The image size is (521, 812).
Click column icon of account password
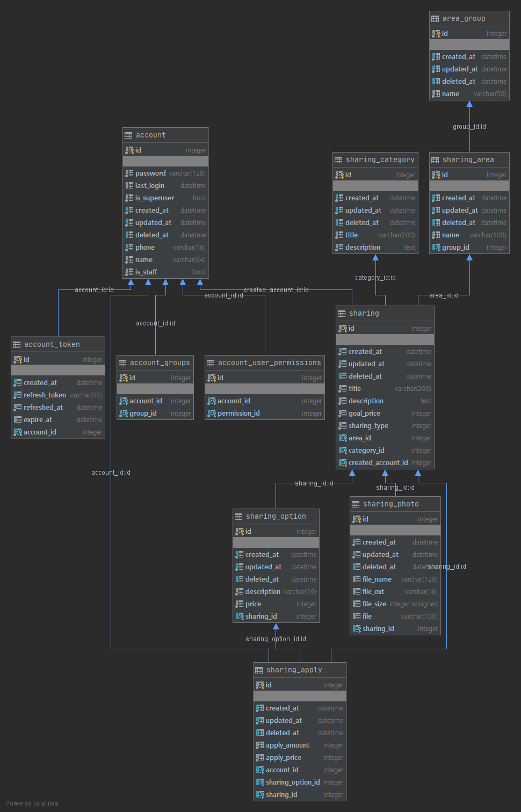coord(129,173)
